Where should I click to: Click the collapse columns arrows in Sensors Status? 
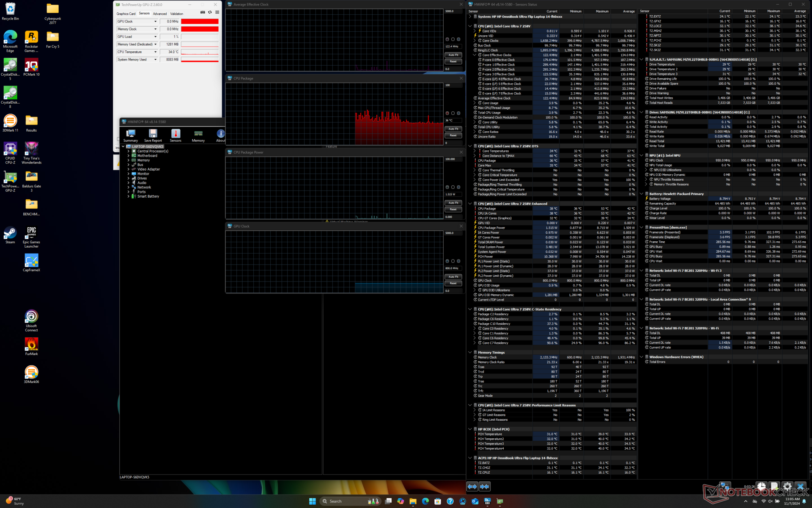pyautogui.click(x=485, y=486)
